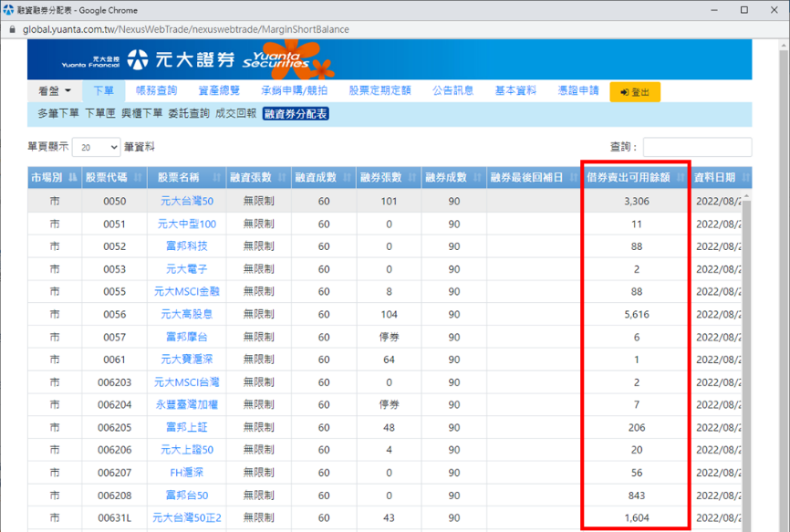
Task: Switch to 多筆下單 sub-tab
Action: [58, 114]
